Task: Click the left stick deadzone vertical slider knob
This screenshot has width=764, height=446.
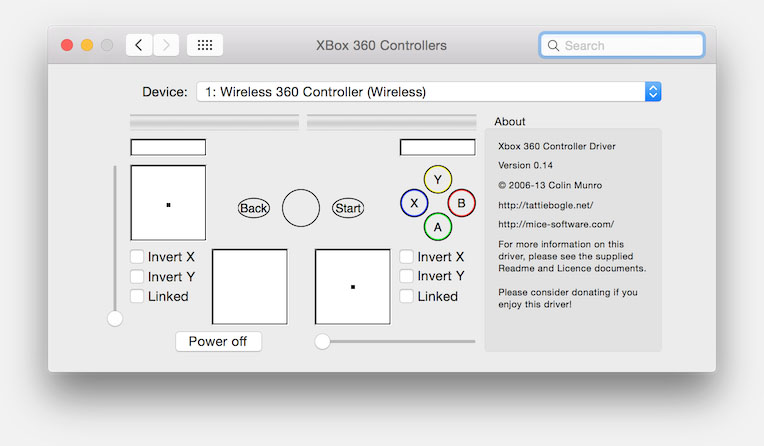Action: (115, 319)
